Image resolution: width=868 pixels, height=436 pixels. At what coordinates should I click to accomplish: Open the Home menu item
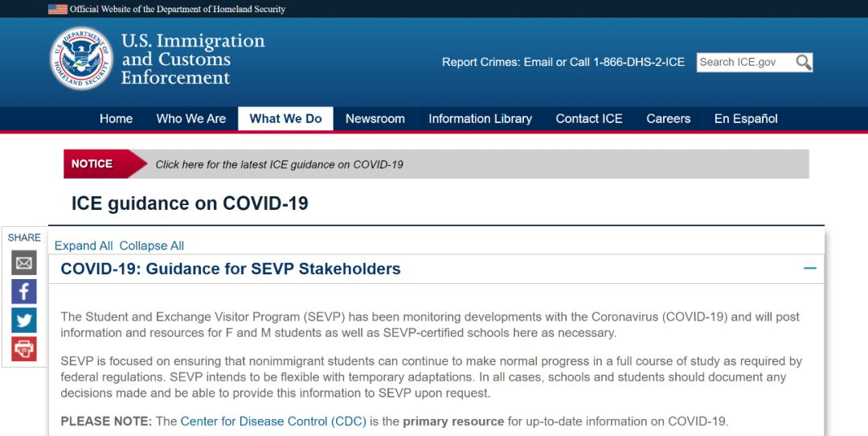(116, 118)
